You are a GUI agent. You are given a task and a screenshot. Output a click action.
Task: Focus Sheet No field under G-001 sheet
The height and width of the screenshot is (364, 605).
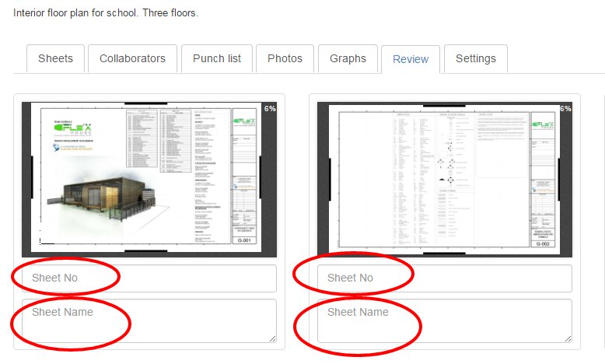point(149,278)
